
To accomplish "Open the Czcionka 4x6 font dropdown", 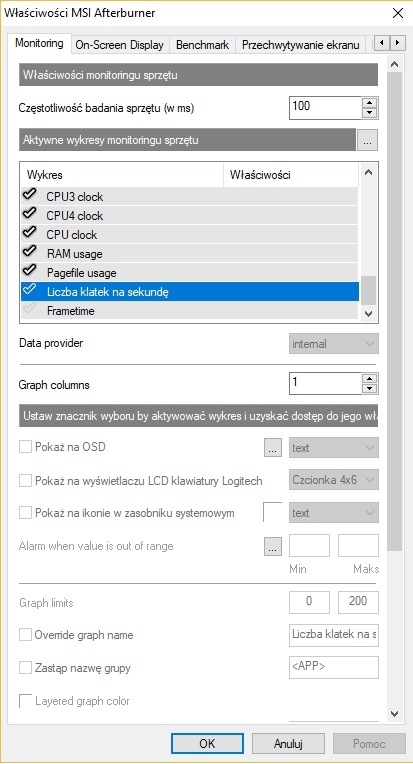I will click(334, 480).
